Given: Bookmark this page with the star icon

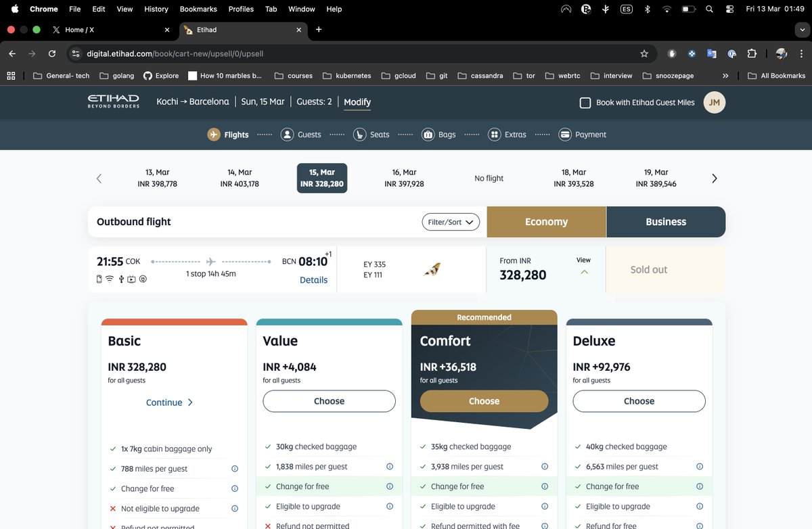Looking at the screenshot, I should tap(644, 53).
